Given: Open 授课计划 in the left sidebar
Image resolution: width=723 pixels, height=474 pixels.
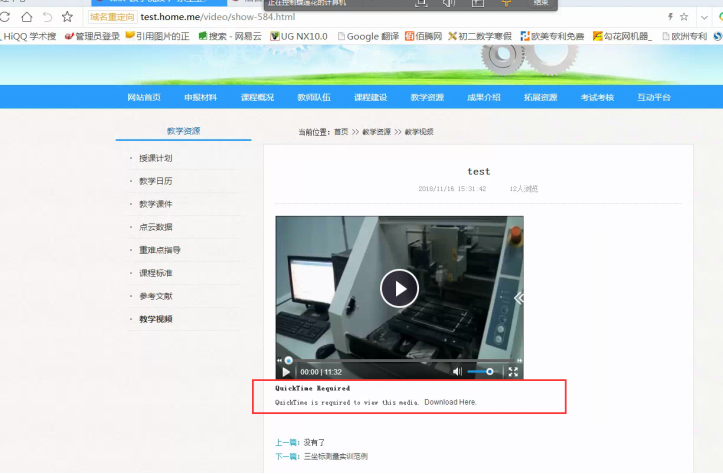Looking at the screenshot, I should [156, 158].
